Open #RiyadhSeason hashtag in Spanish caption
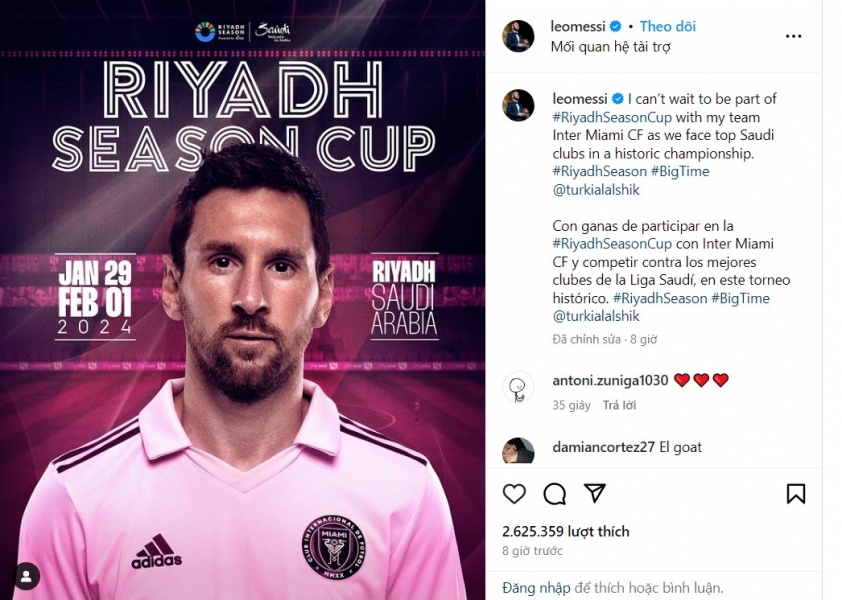The width and height of the screenshot is (842, 600). point(660,298)
